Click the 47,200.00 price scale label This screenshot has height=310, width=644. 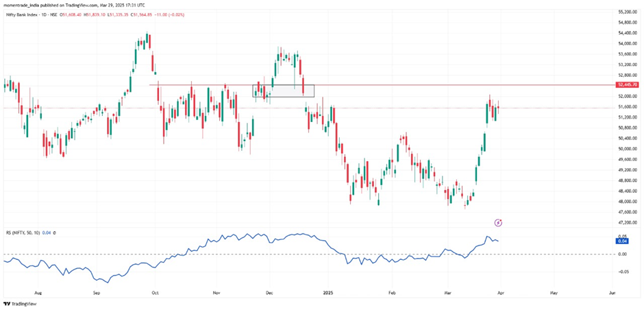coord(628,222)
